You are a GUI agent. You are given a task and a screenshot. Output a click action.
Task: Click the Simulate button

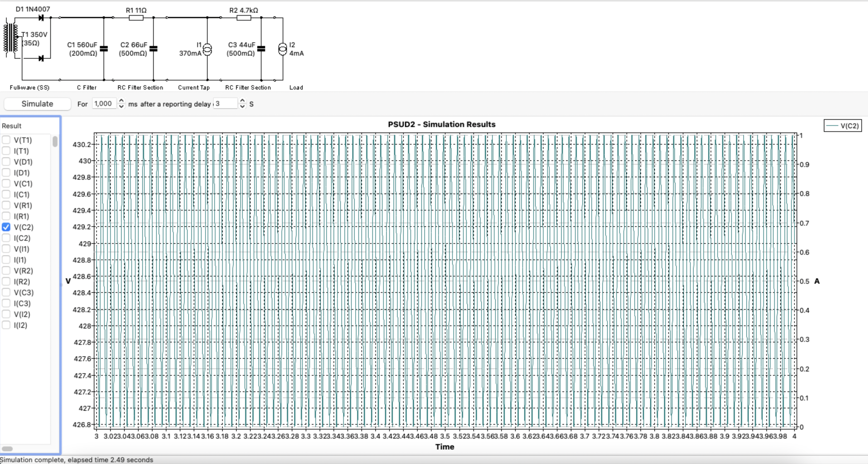pos(37,104)
